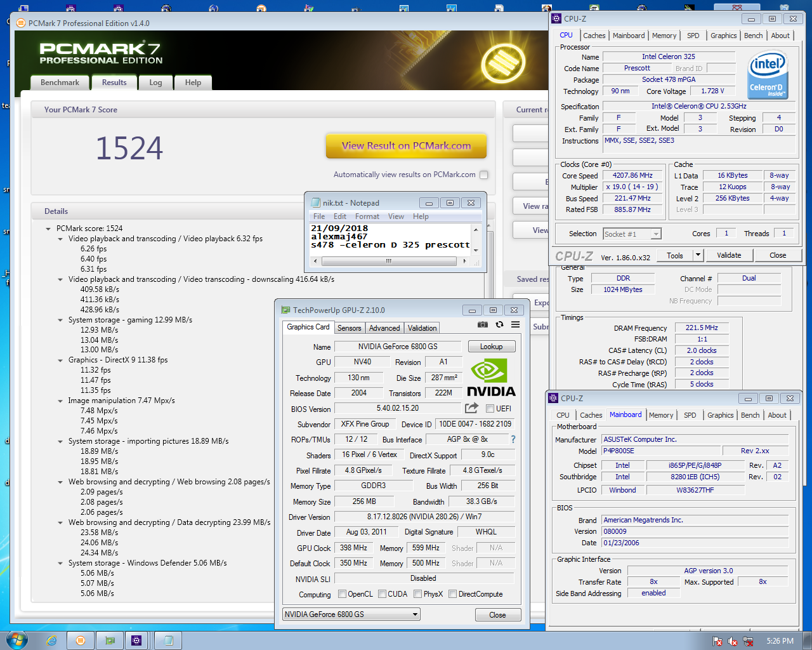This screenshot has width=812, height=650.
Task: Click into the Notepad text area
Action: coord(390,239)
